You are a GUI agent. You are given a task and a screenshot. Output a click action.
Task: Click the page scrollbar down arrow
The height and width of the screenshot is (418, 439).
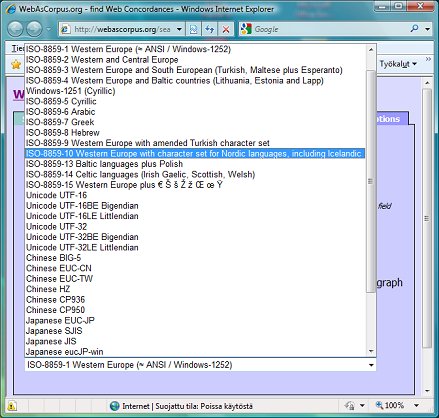427,391
